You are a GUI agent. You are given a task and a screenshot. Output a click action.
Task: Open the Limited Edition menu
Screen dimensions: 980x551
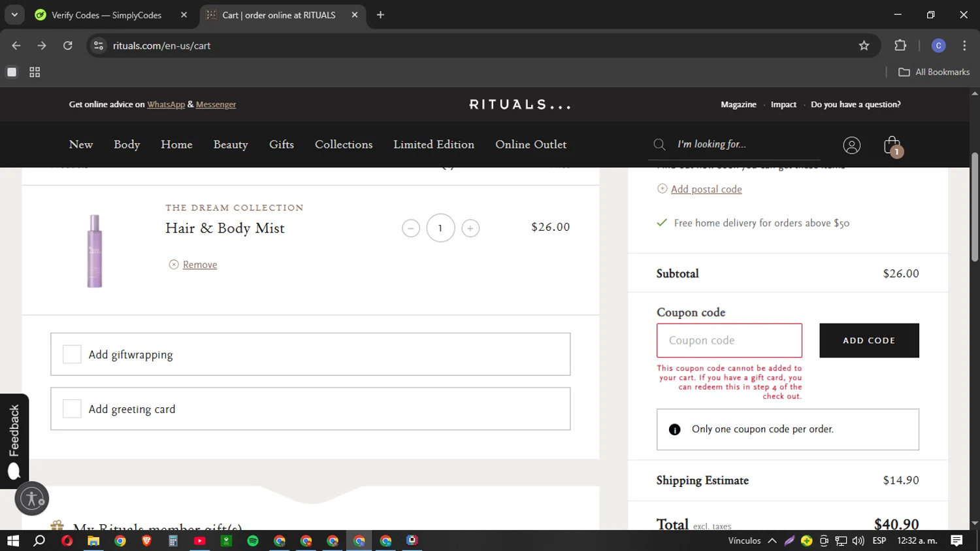coord(434,144)
